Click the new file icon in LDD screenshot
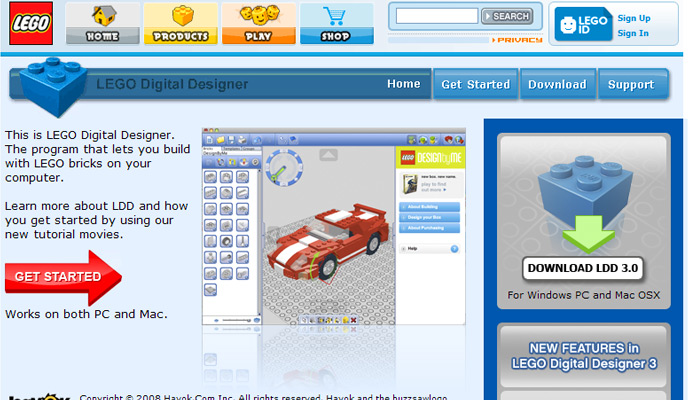690x400 pixels. tap(210, 140)
